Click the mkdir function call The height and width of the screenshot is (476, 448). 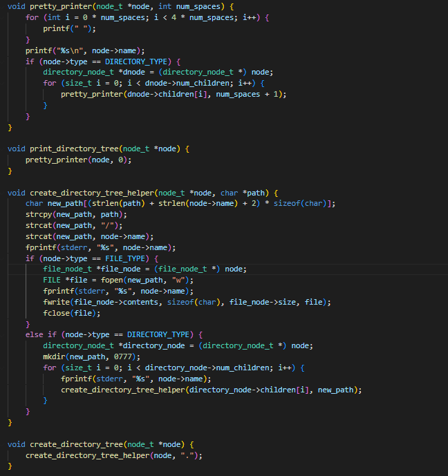point(54,356)
